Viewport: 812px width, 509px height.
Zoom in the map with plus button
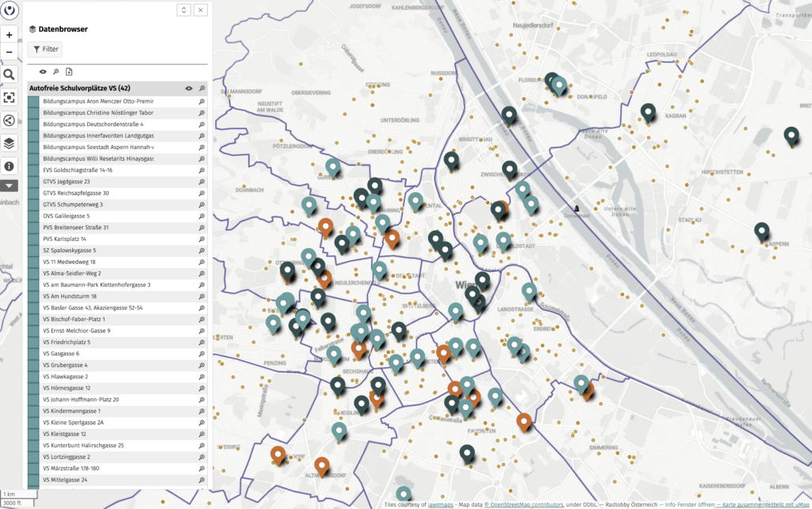click(10, 35)
